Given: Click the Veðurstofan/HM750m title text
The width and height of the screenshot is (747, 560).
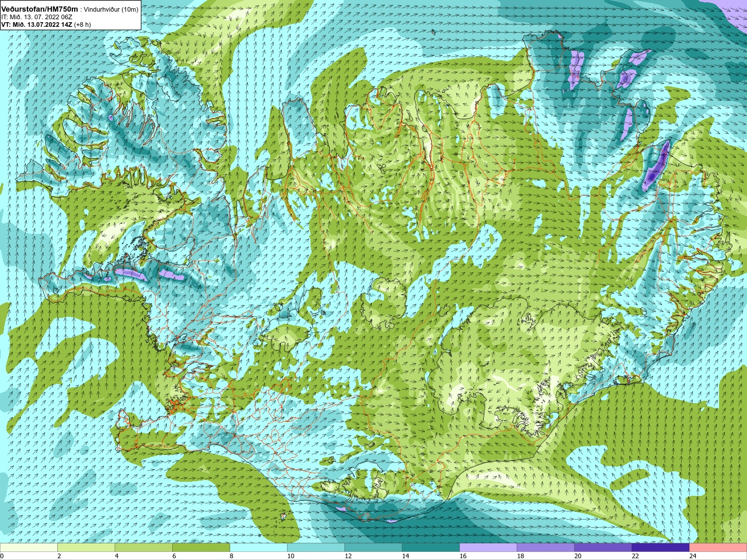Looking at the screenshot, I should point(39,9).
